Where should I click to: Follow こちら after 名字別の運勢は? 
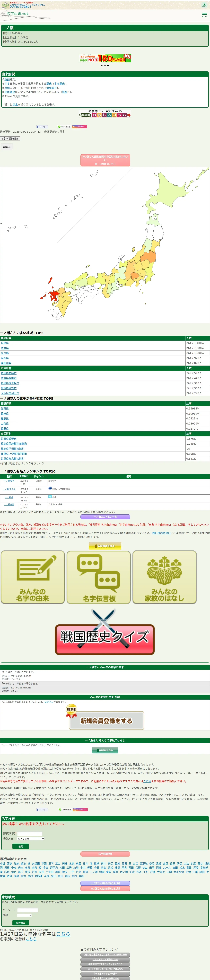tap(31, 939)
